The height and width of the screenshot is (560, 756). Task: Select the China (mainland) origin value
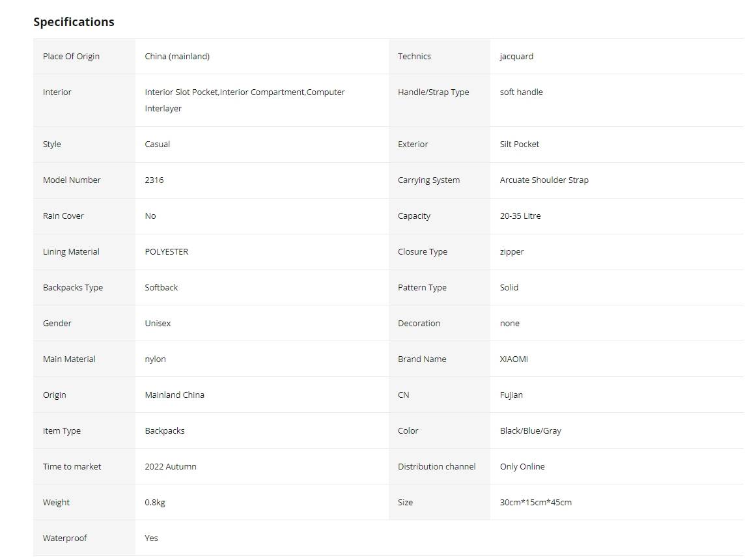(x=177, y=57)
